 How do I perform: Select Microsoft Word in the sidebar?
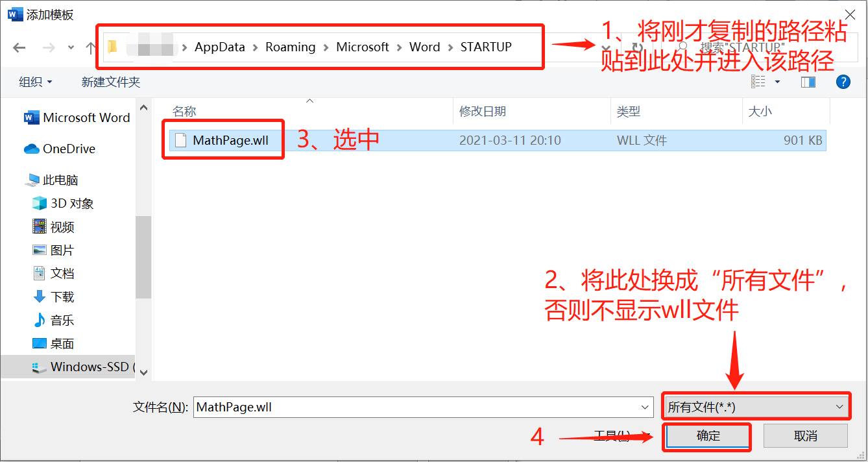click(85, 117)
